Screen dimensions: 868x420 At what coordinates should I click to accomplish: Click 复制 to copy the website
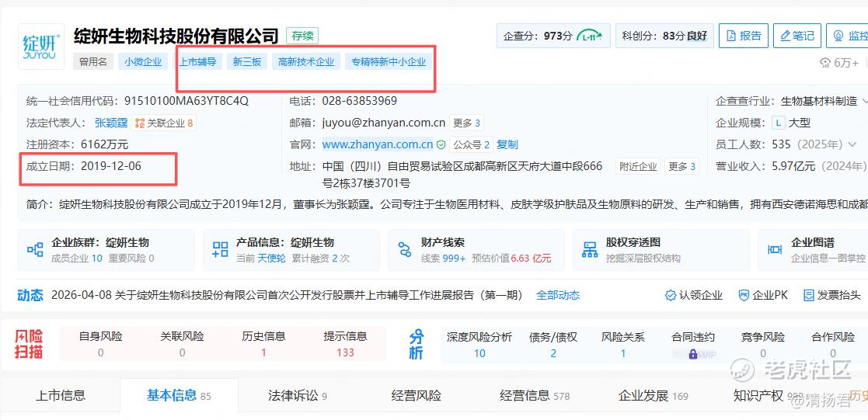point(507,145)
